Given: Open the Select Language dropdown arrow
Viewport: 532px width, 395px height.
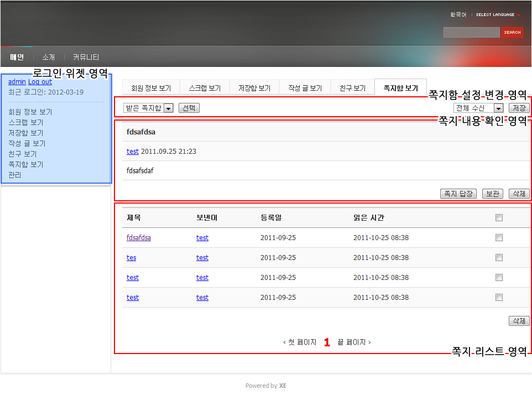Looking at the screenshot, I should pyautogui.click(x=518, y=15).
